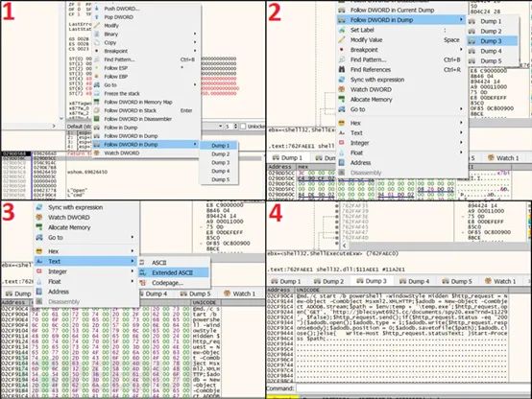The image size is (532, 399).
Task: Click the Dump 4 icon in the icon submenu
Action: pos(472,51)
